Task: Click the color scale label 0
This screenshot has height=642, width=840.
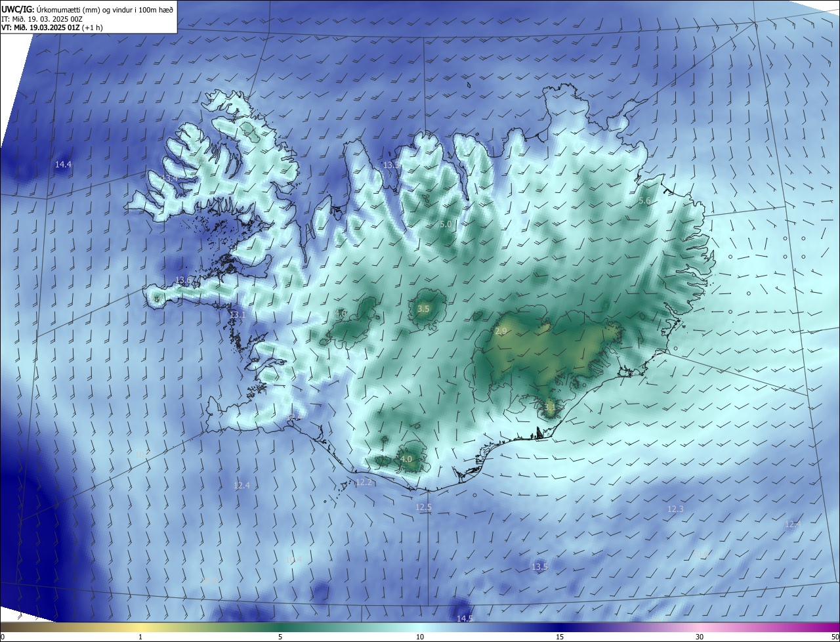Action: coord(3,637)
